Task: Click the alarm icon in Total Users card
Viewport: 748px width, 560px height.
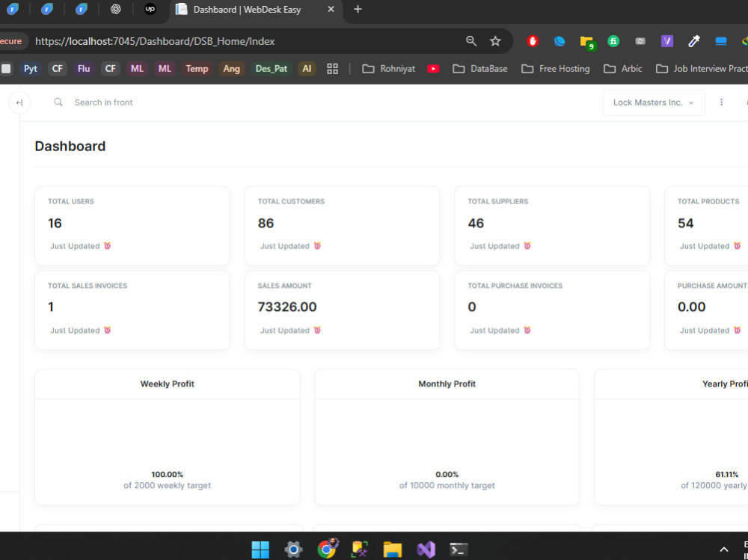Action: tap(107, 246)
